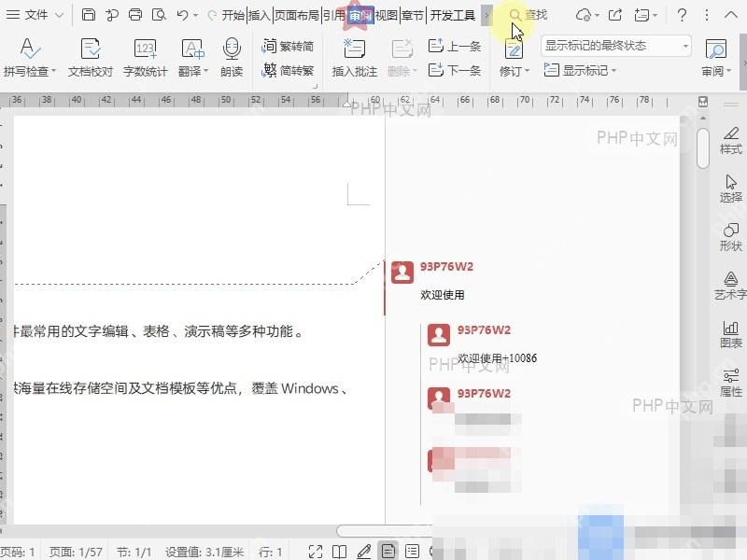Open document proofreading (文档校对)
The image size is (747, 560).
[90, 57]
